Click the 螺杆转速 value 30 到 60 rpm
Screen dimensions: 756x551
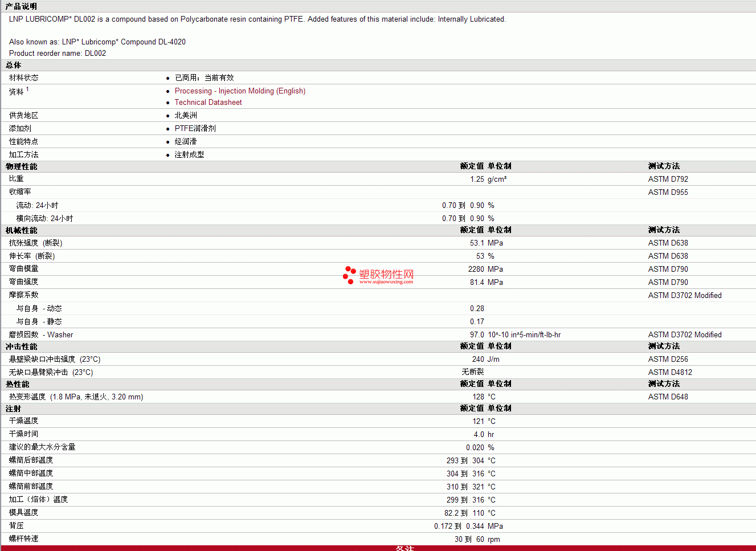click(477, 540)
